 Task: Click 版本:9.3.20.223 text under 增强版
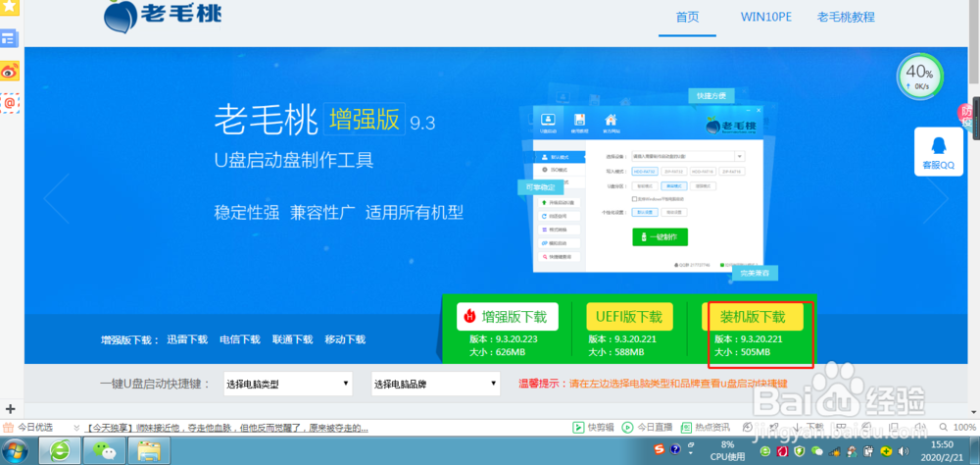(504, 339)
